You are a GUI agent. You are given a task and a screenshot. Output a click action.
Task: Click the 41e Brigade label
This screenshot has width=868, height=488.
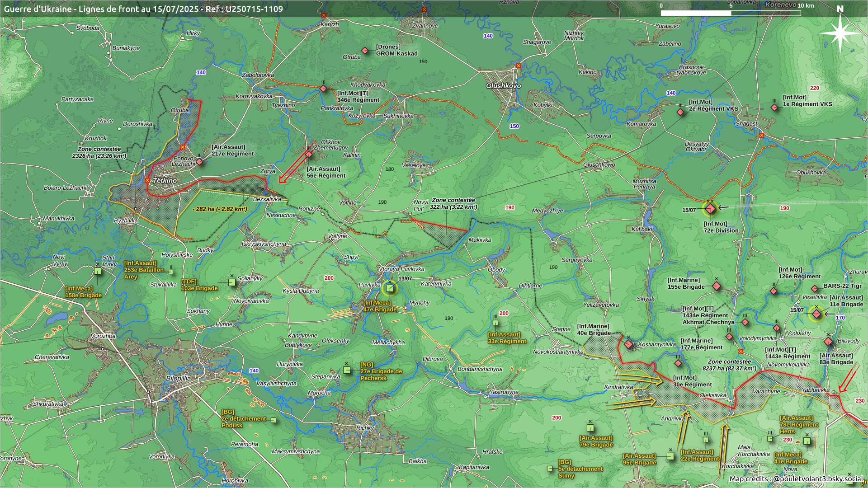[x=790, y=458]
